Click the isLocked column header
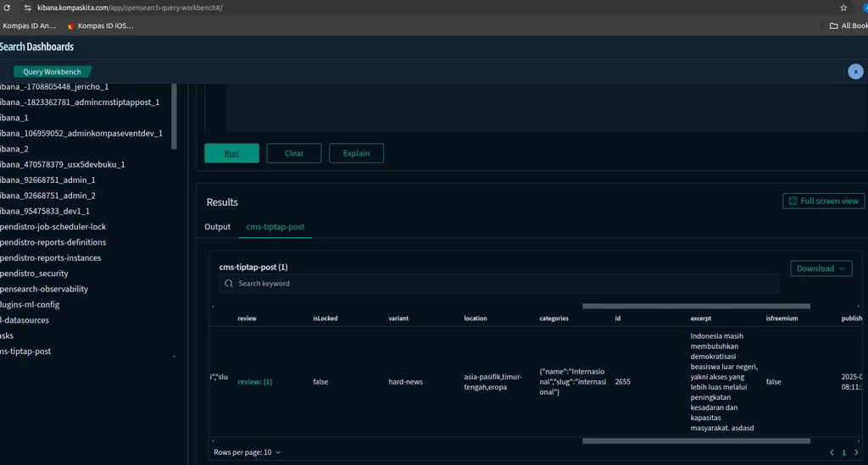Screen dimensions: 868x465 325,318
